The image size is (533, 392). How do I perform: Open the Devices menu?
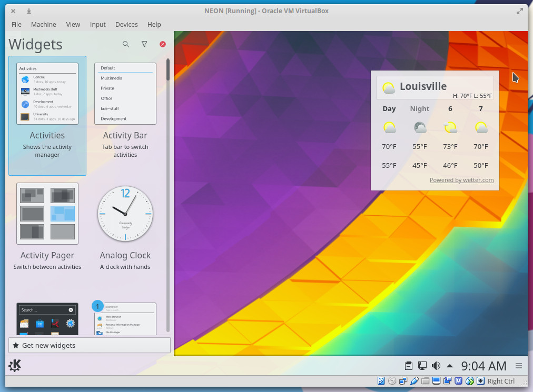[x=126, y=24]
